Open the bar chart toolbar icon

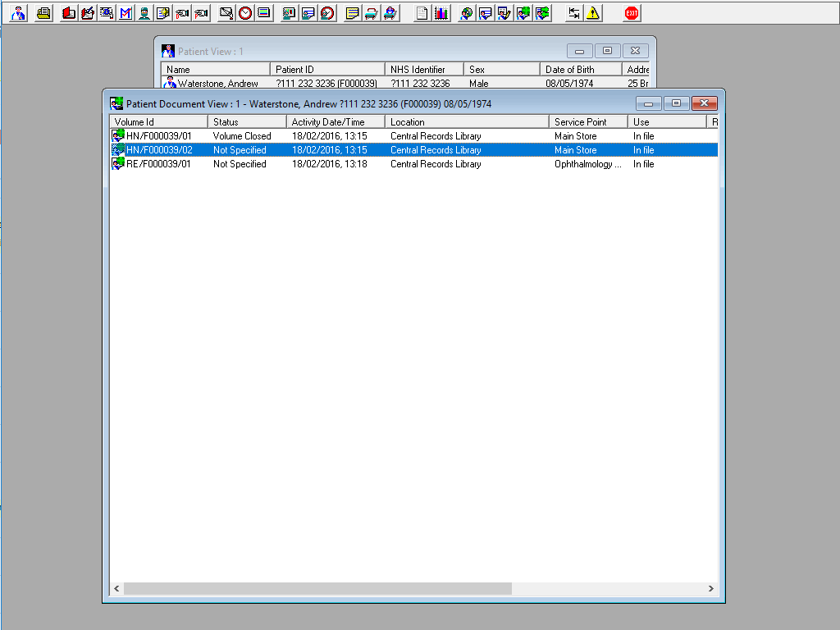click(x=441, y=13)
